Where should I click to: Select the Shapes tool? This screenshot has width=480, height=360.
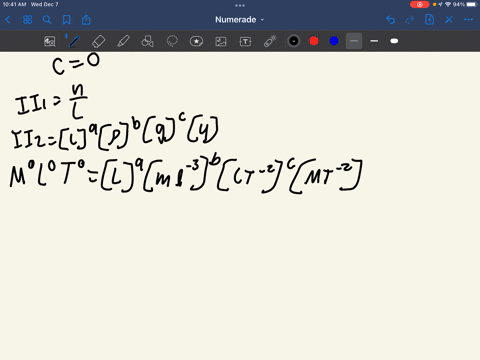(147, 41)
